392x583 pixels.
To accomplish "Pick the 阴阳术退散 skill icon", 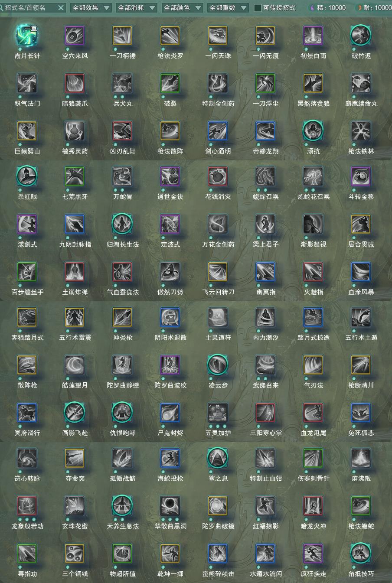I will tap(170, 317).
